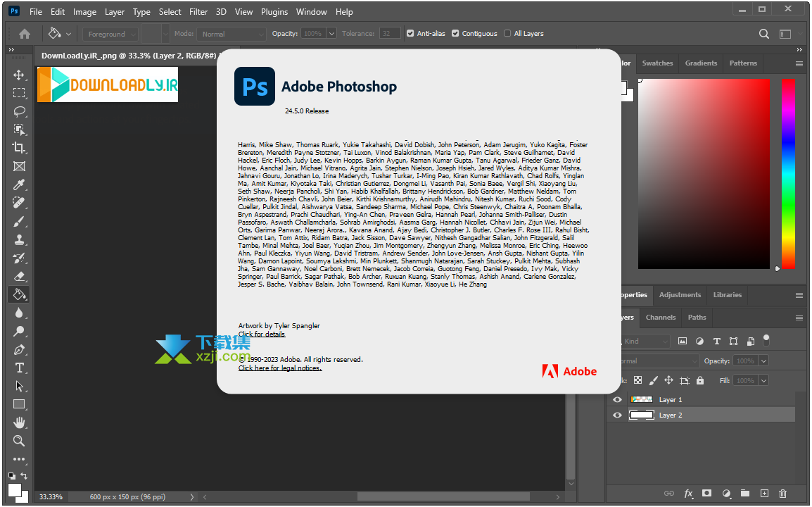Open the Plugins menu
The width and height of the screenshot is (812, 507).
pyautogui.click(x=274, y=11)
